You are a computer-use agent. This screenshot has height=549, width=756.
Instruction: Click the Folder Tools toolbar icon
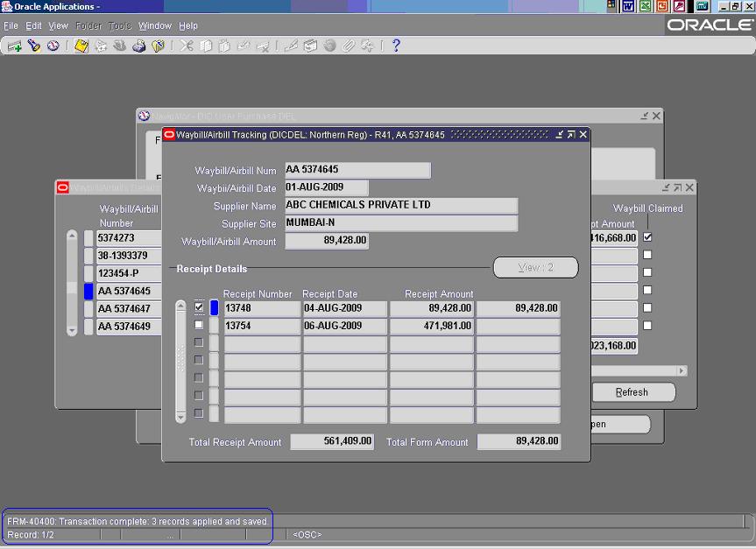pos(368,46)
